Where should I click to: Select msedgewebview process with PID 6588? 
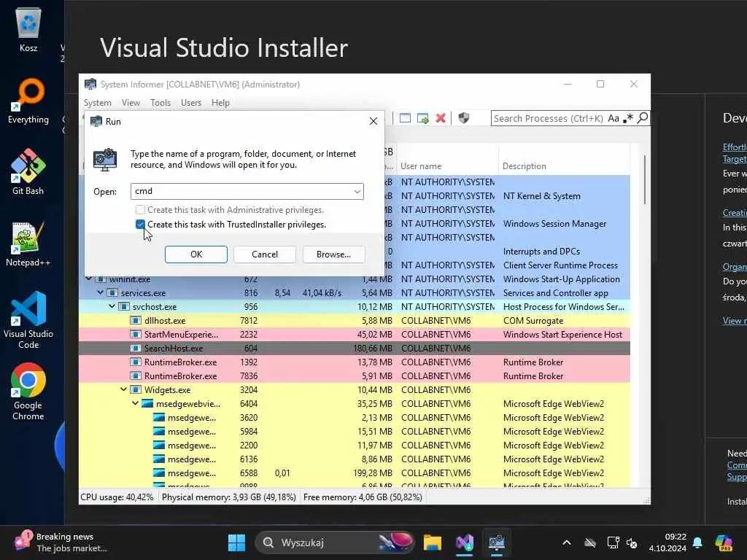click(355, 472)
